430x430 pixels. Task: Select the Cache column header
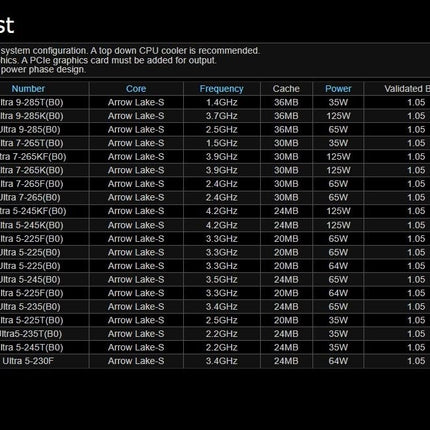(286, 89)
